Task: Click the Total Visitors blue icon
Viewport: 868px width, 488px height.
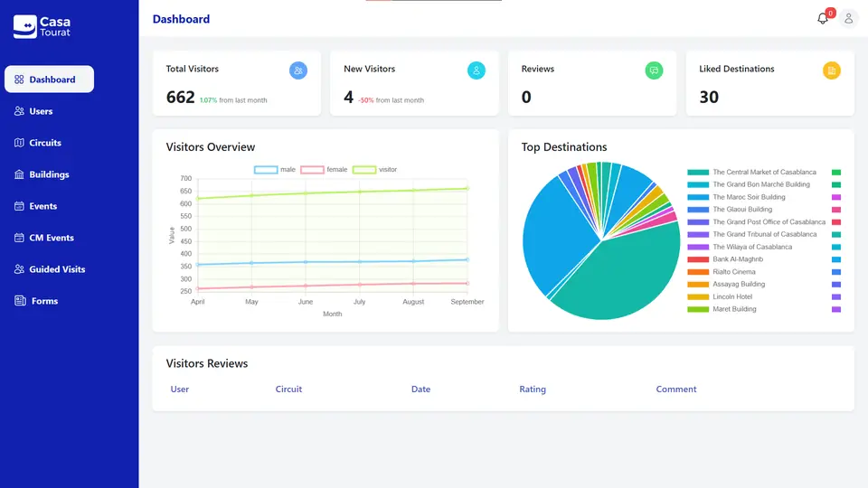Action: coord(297,70)
